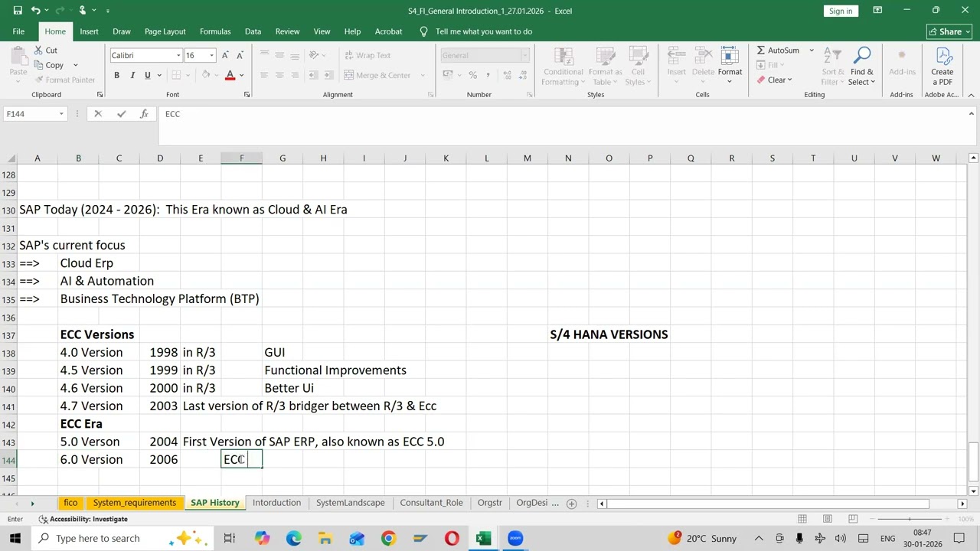This screenshot has width=980, height=551.
Task: Open Find & Select menu
Action: 862,67
